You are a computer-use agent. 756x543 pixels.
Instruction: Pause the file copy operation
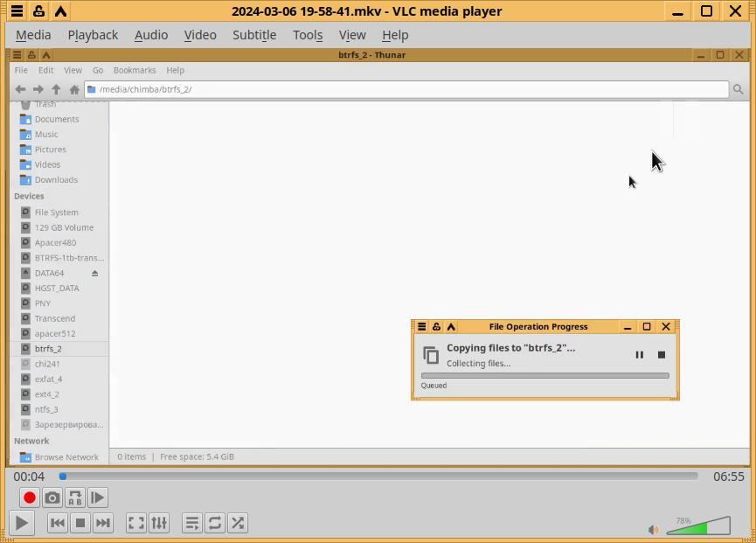639,355
